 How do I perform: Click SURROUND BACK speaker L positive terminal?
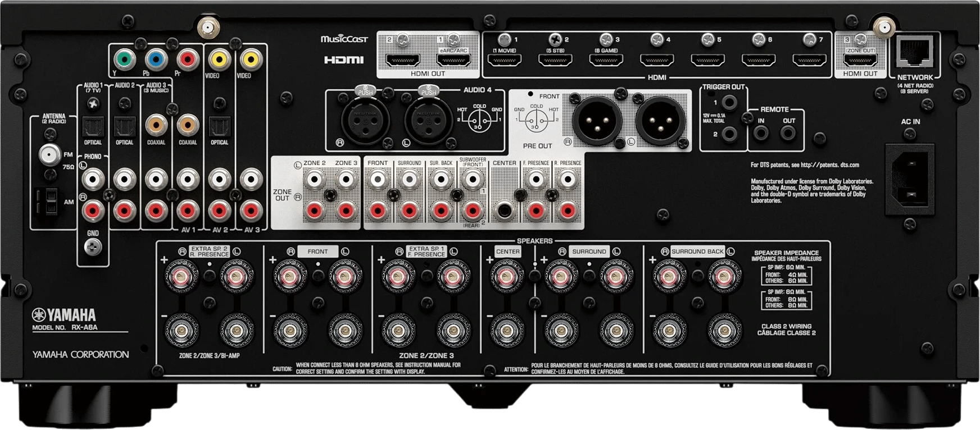724,277
